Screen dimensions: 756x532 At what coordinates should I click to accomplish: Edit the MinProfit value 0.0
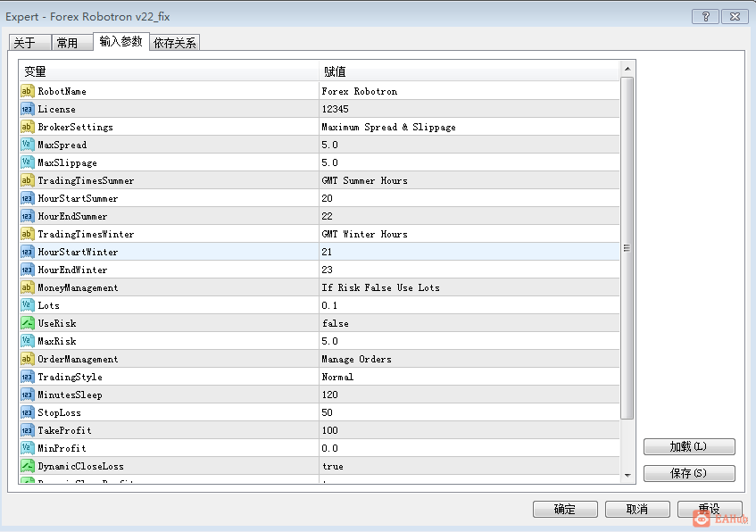click(329, 448)
